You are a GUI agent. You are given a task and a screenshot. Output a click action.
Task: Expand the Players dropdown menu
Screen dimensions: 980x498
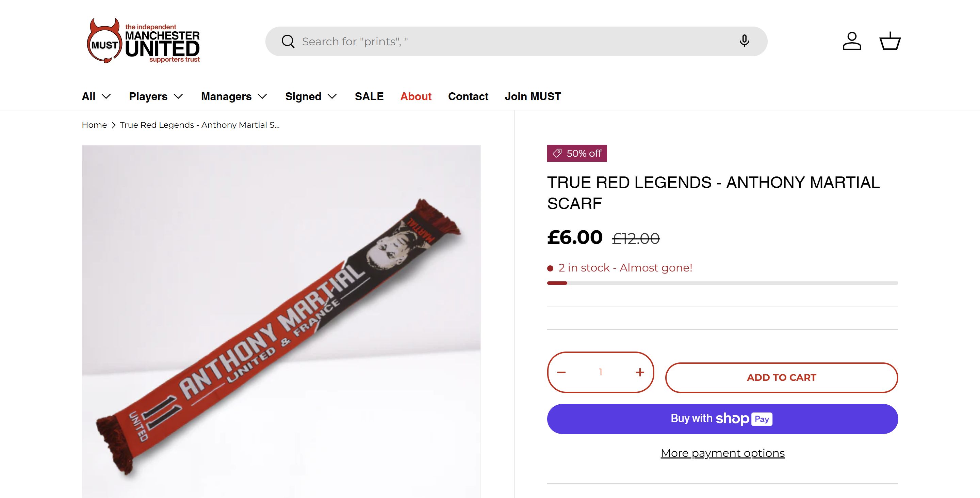(156, 96)
